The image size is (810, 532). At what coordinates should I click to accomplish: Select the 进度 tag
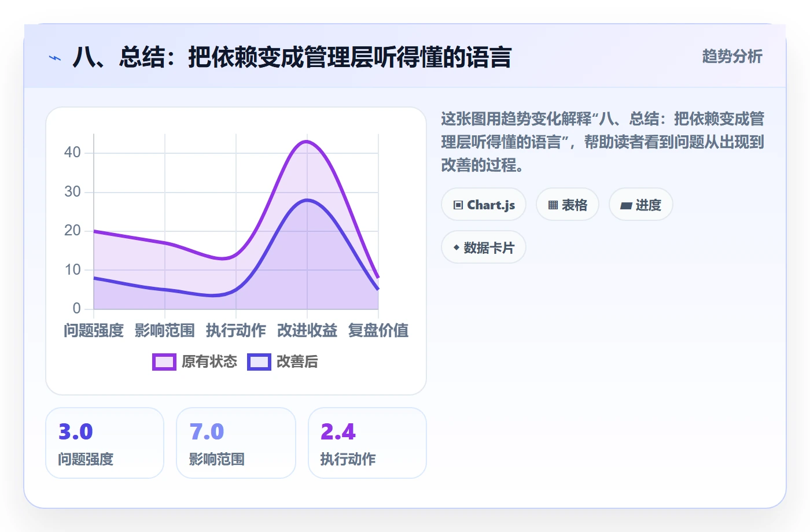coord(641,205)
